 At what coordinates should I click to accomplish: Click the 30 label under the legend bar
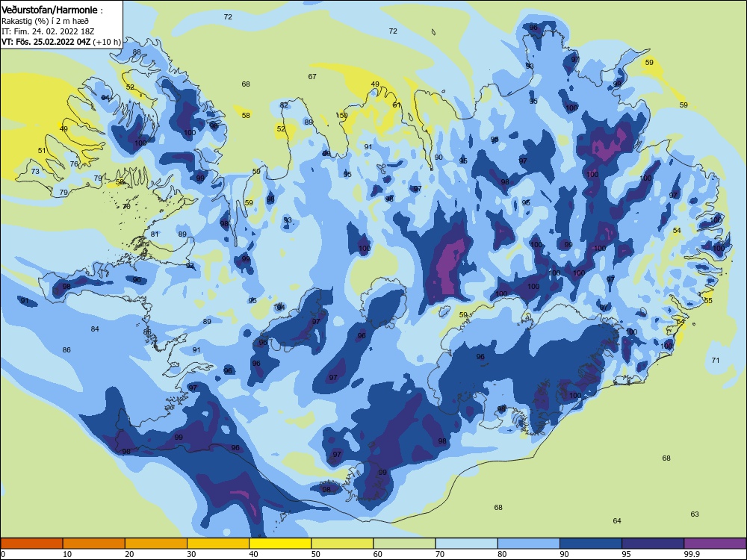tap(191, 554)
